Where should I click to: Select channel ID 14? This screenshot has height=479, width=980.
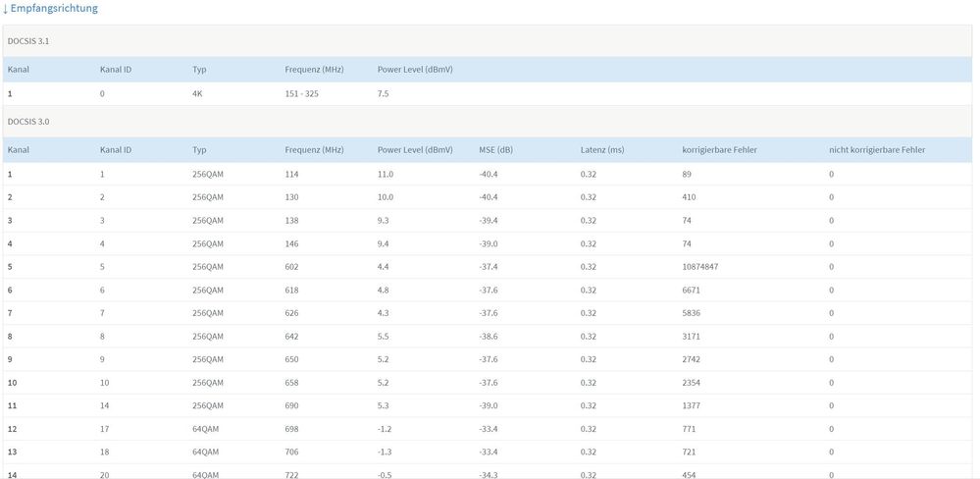pyautogui.click(x=104, y=405)
